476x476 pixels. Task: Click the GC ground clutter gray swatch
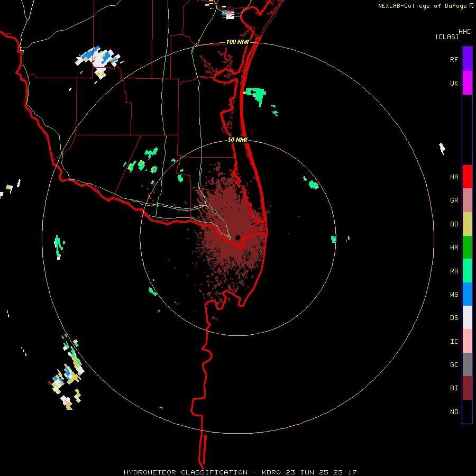[x=467, y=364]
